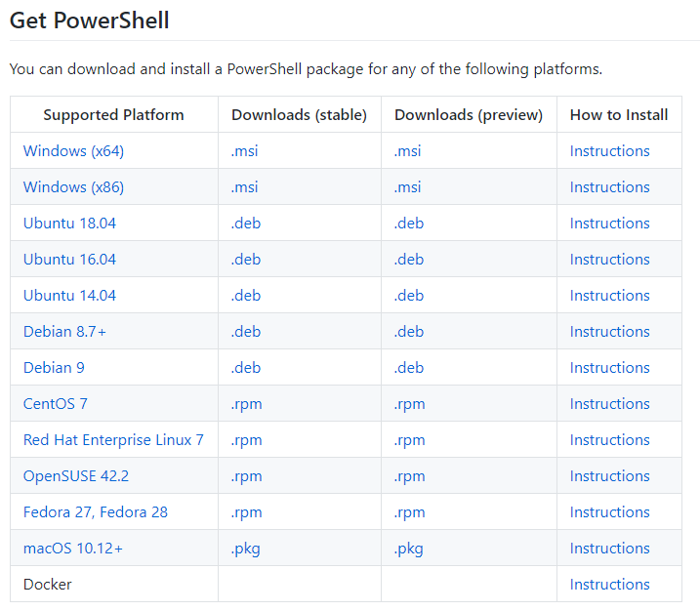Viewport: 700px width, 611px height.
Task: Select the Docker platform text
Action: coord(47,585)
